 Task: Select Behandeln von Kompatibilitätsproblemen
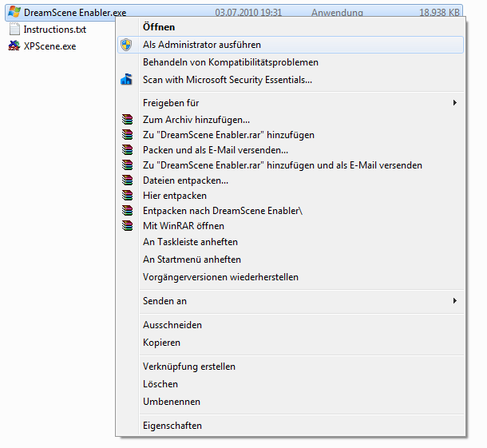coord(230,62)
